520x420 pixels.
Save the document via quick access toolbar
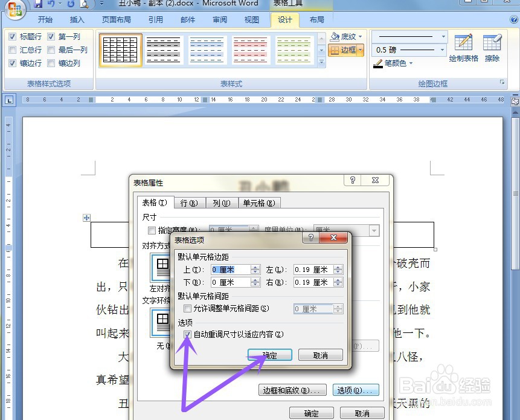[x=39, y=4]
